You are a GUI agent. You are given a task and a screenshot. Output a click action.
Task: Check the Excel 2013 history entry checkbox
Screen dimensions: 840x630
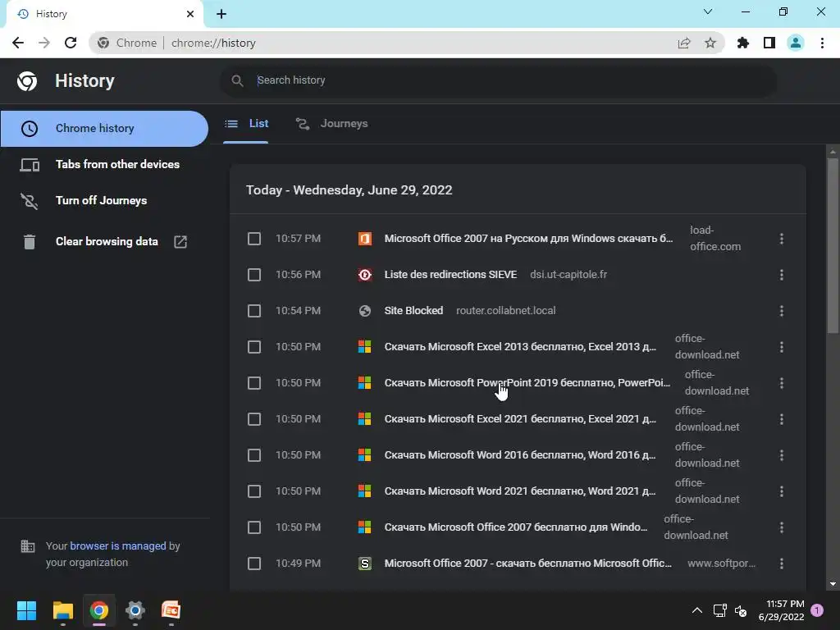pyautogui.click(x=254, y=347)
